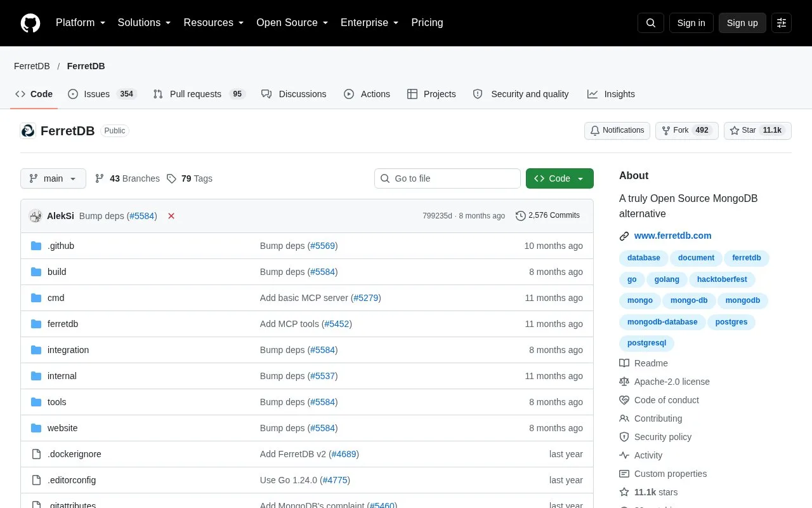Open the green Code dropdown button
Viewport: 812px width, 508px height.
pyautogui.click(x=560, y=178)
